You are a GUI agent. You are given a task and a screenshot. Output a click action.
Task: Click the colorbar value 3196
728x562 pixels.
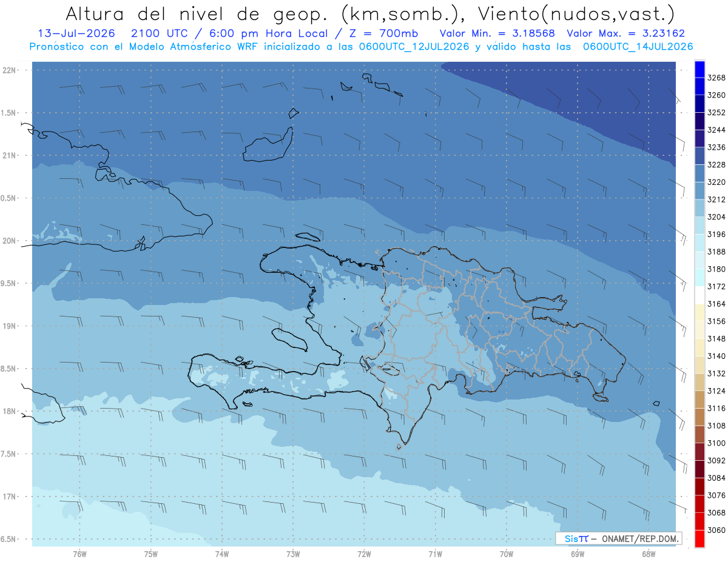tap(716, 234)
